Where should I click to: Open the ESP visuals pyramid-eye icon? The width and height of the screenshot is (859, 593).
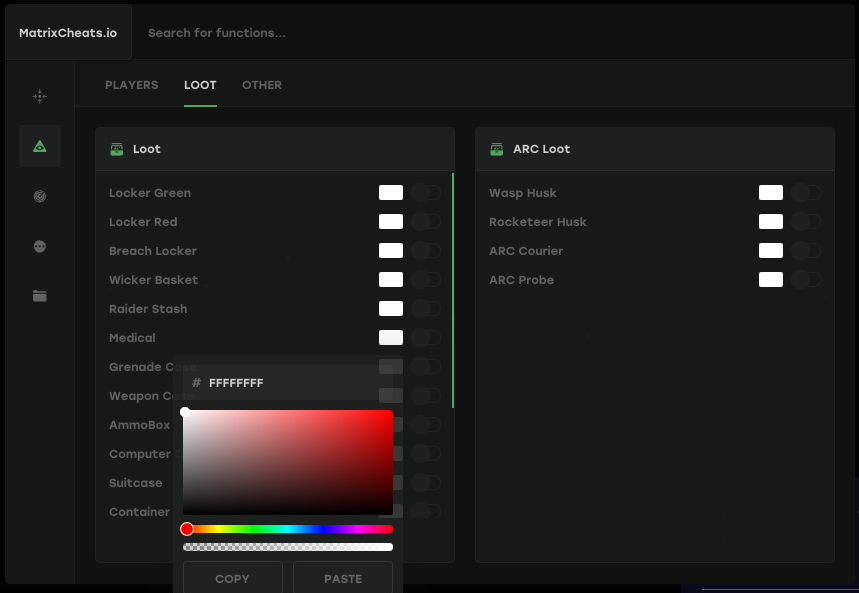coord(39,145)
